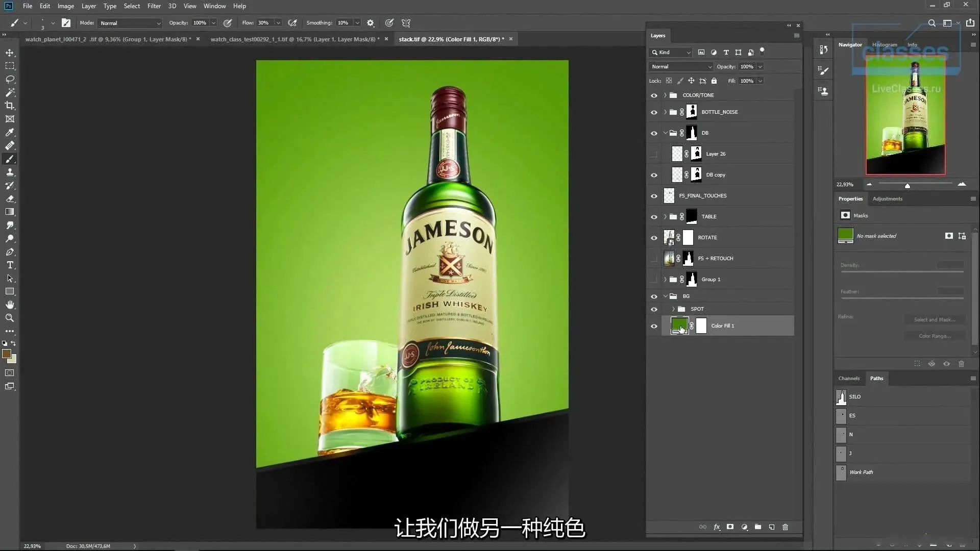Select the Zoom tool
The width and height of the screenshot is (980, 551).
tap(10, 318)
